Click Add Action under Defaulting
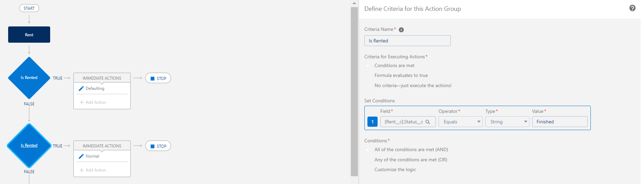 [x=93, y=102]
